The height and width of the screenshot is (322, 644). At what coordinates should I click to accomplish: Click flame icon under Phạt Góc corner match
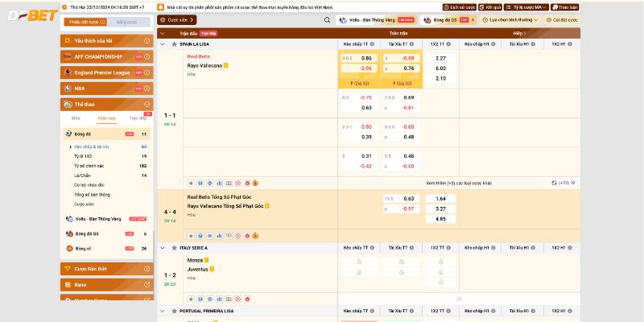(247, 236)
